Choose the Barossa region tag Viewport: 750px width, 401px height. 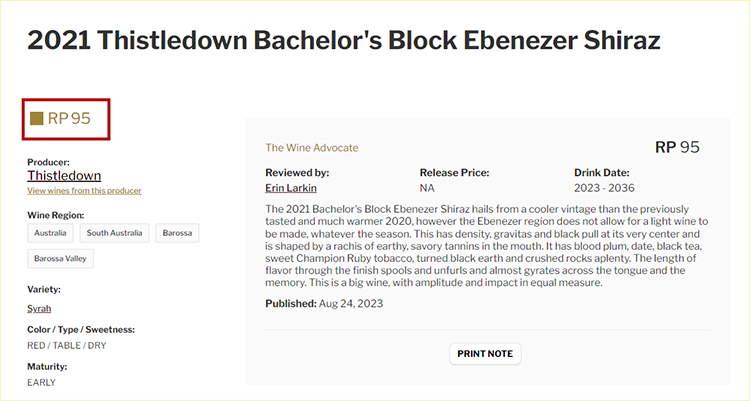click(x=176, y=233)
